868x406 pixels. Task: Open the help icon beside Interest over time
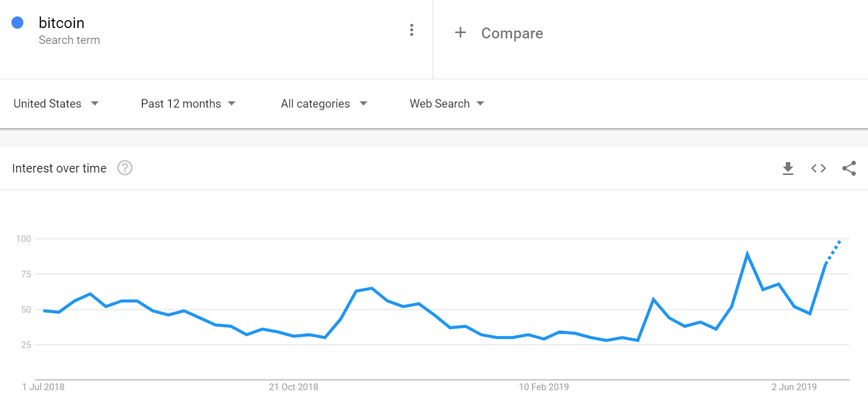click(x=125, y=168)
